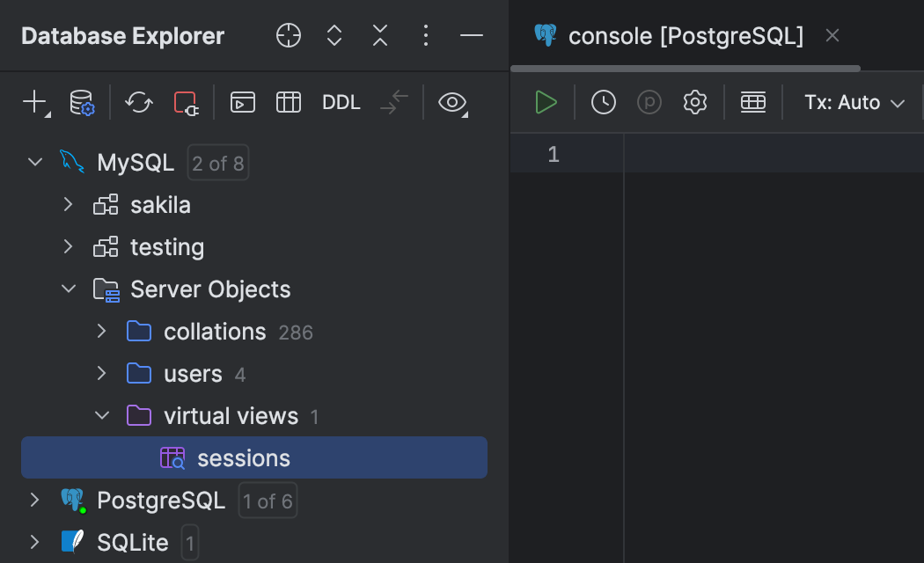Click the expand all button
This screenshot has height=563, width=924.
(334, 36)
